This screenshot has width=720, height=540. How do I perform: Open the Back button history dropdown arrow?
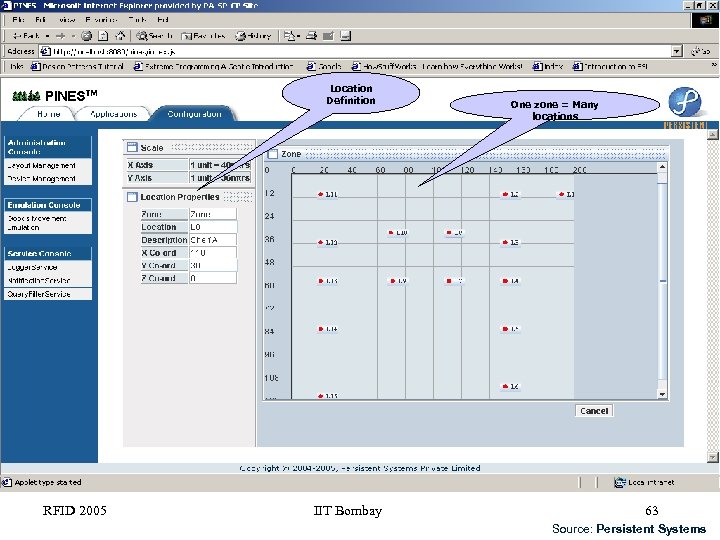[47, 36]
